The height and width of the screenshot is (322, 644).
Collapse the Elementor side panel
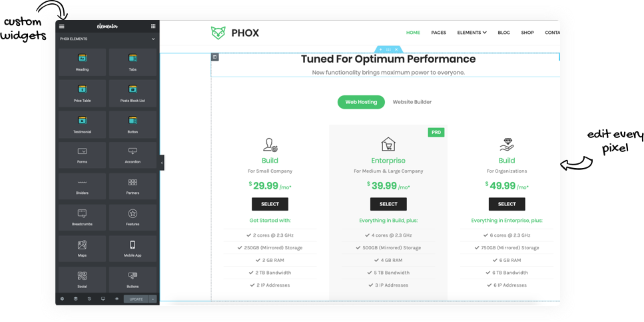tap(162, 162)
